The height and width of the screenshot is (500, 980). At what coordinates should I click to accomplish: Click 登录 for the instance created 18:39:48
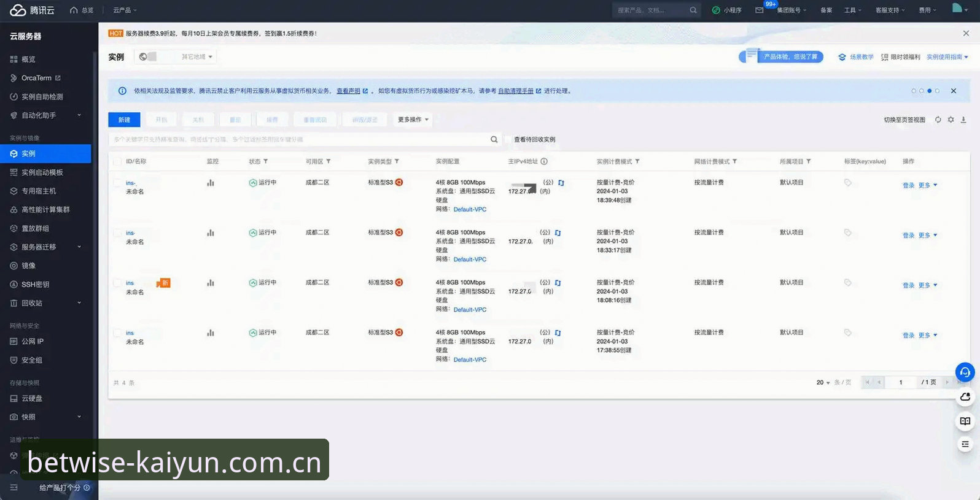tap(909, 185)
